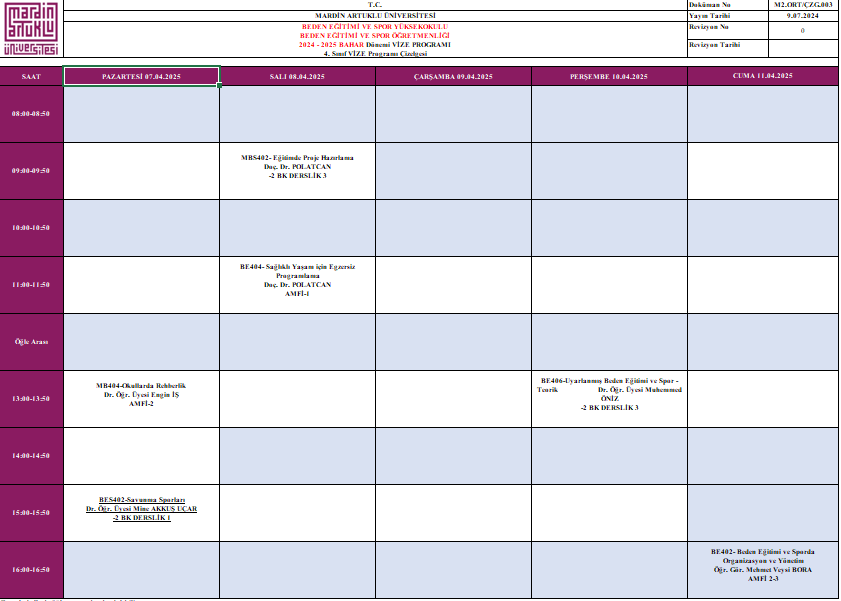Click the red 'BEDEN EĞİTİMİ VE SPOR YÜKSEKOKULU' line
The height and width of the screenshot is (601, 841).
pyautogui.click(x=375, y=27)
